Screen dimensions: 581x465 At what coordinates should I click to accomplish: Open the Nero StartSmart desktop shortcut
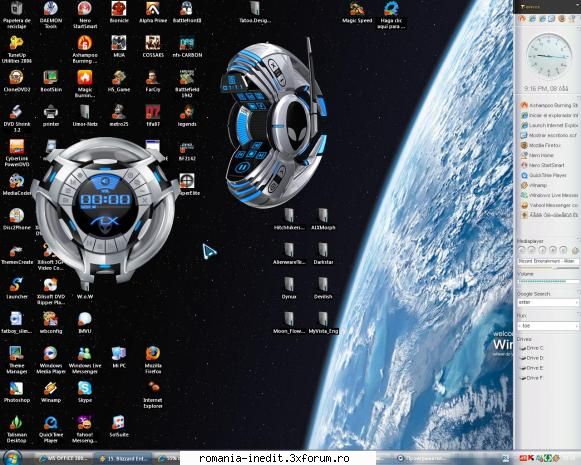pos(85,15)
